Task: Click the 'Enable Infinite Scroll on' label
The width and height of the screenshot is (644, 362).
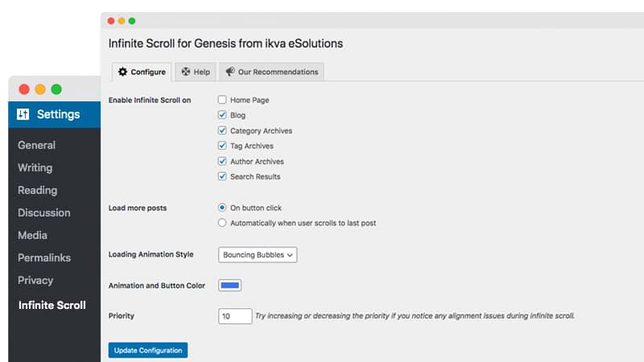Action: pyautogui.click(x=150, y=100)
